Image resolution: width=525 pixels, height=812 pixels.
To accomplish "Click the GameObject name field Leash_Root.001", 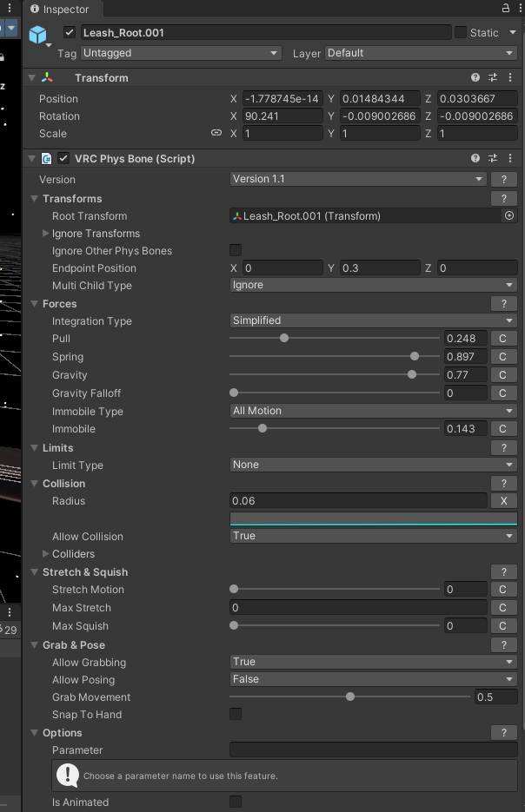I will pos(266,32).
